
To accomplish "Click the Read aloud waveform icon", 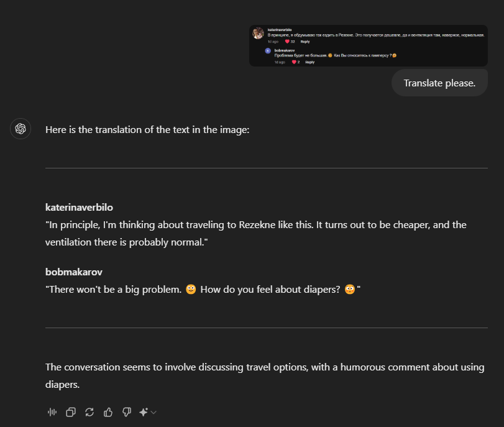I will pos(52,411).
